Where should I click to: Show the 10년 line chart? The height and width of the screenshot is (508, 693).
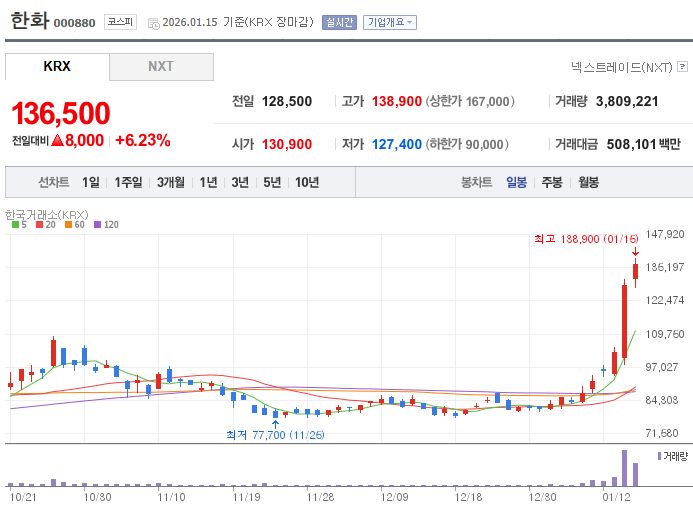click(307, 182)
